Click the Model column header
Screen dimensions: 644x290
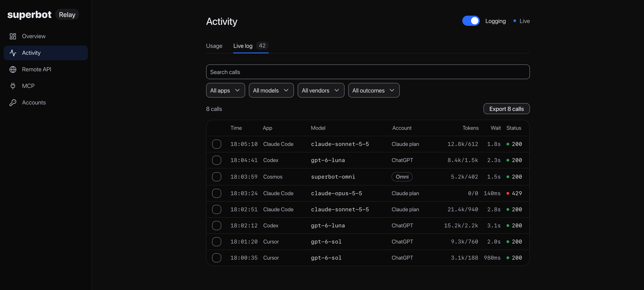(318, 128)
